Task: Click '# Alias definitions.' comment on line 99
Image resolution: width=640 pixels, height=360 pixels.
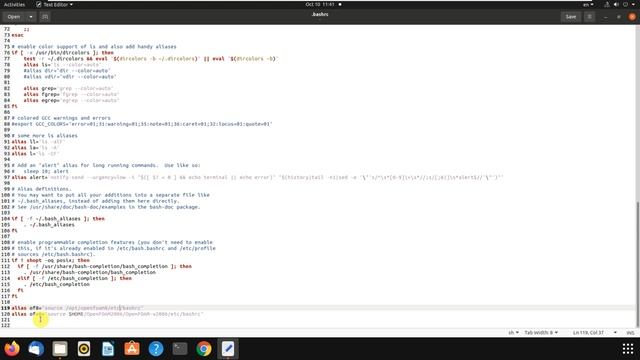Action: pos(42,189)
